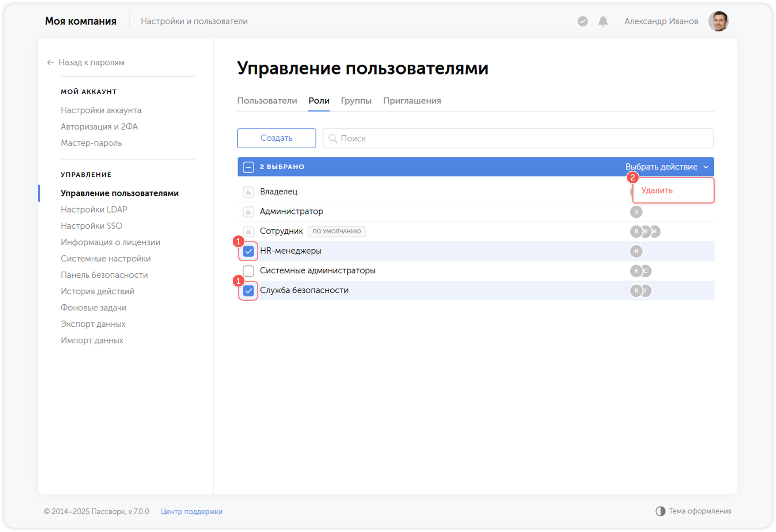Choose Удалить from the action menu
This screenshot has height=532, width=776.
tap(673, 190)
